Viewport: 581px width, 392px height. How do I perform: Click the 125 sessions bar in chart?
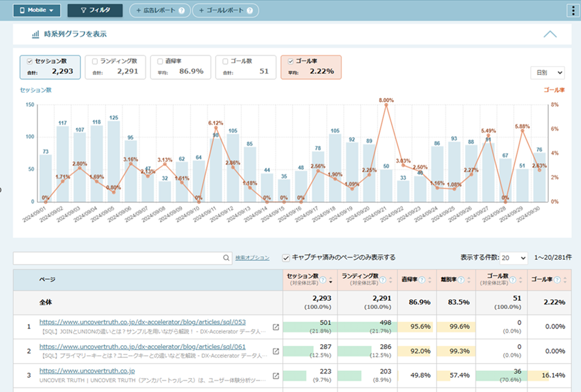tap(114, 161)
